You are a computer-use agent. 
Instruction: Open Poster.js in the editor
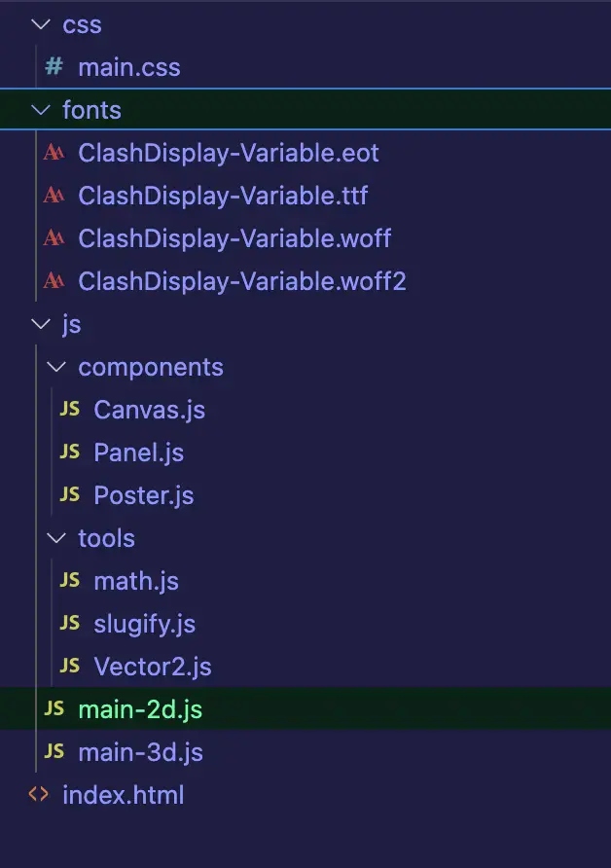tap(143, 495)
